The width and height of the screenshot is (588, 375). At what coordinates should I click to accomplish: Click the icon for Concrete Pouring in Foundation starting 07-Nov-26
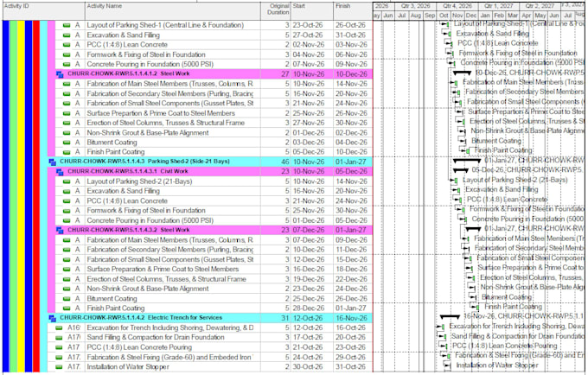(x=67, y=65)
